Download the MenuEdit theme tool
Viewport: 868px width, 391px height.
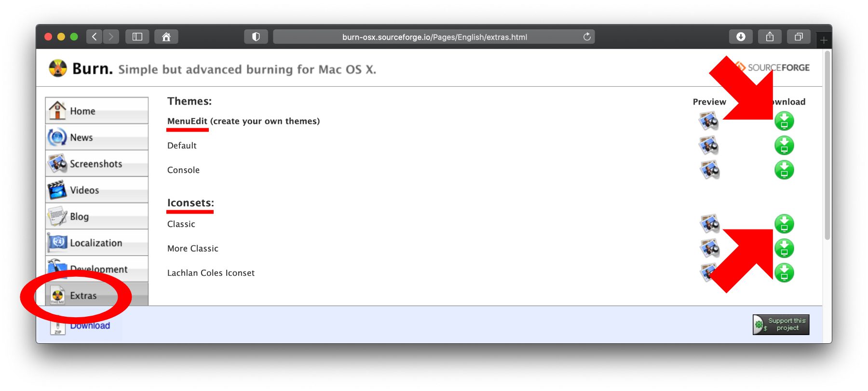click(x=784, y=121)
